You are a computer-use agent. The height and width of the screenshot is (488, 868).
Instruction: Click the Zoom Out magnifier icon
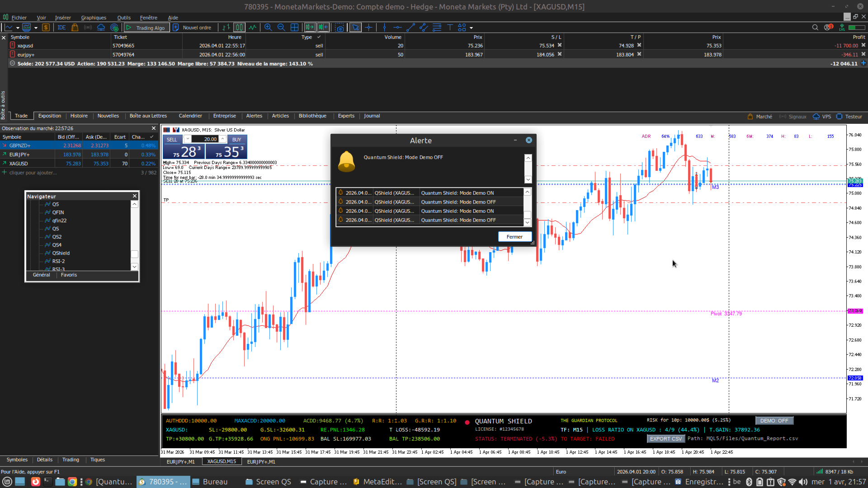(281, 28)
